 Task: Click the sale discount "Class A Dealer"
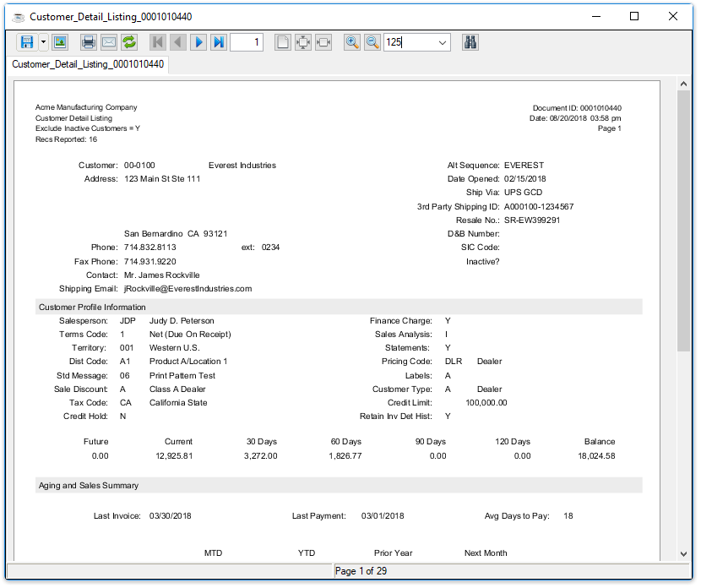(177, 389)
